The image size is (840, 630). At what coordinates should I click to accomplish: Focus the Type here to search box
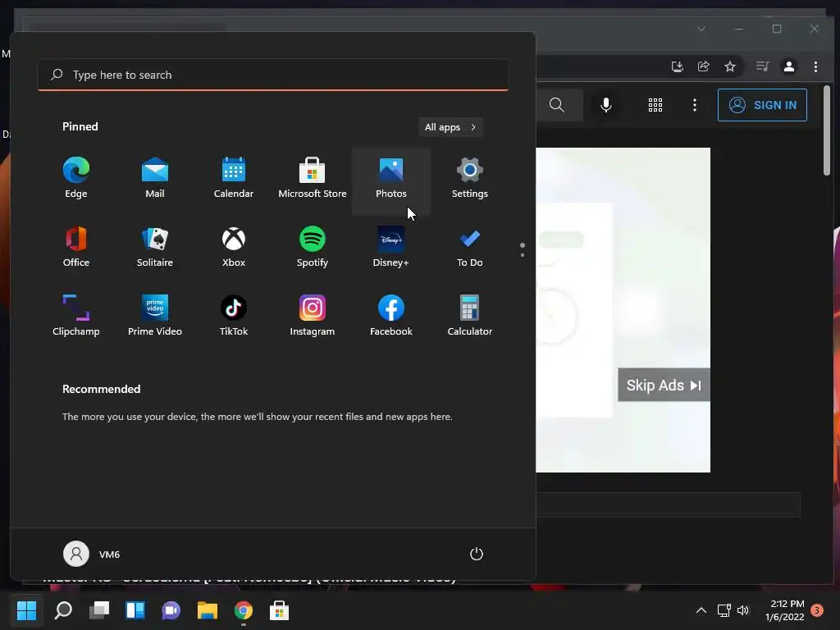click(x=272, y=75)
